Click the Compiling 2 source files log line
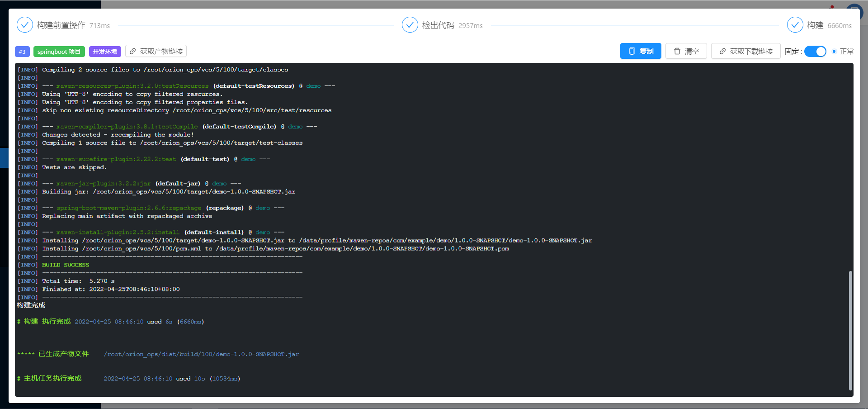Image resolution: width=868 pixels, height=409 pixels. [153, 70]
